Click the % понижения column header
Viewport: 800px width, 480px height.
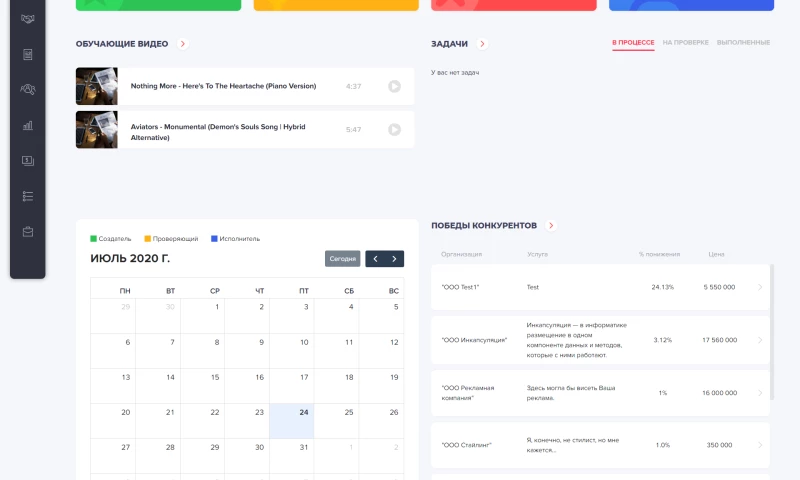(659, 254)
